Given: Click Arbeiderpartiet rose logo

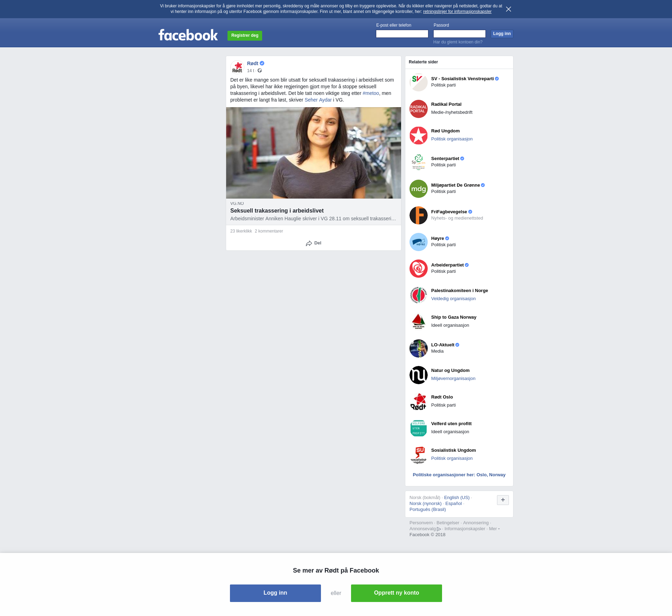Looking at the screenshot, I should (x=419, y=269).
